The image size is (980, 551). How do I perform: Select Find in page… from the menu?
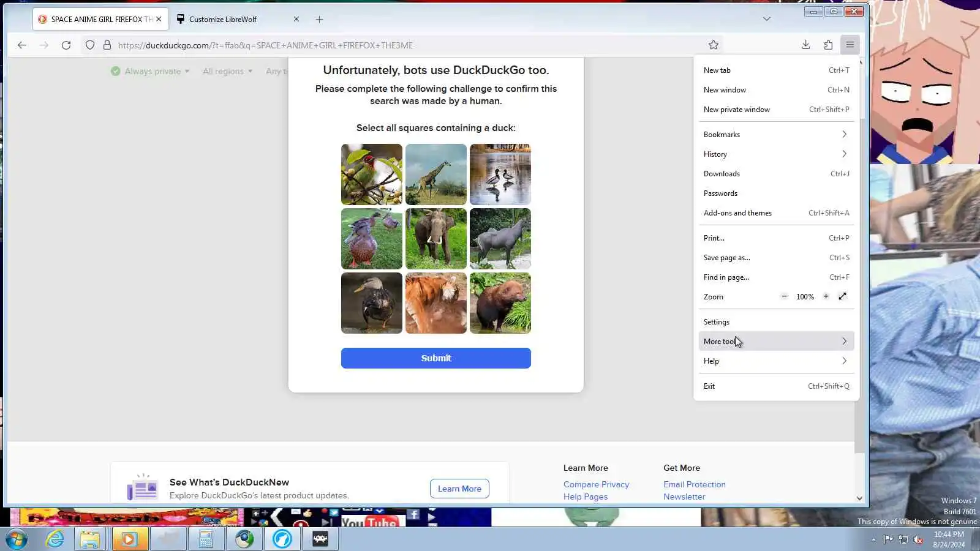[x=777, y=277]
